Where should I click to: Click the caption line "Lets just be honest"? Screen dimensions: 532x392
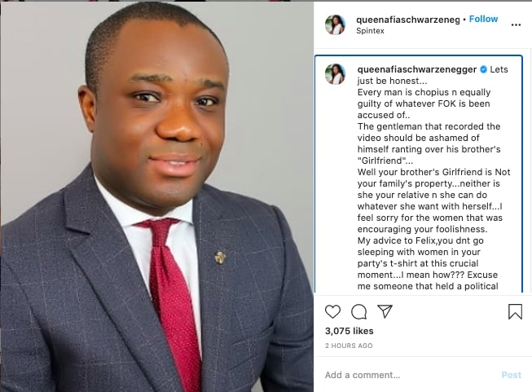tap(433, 75)
